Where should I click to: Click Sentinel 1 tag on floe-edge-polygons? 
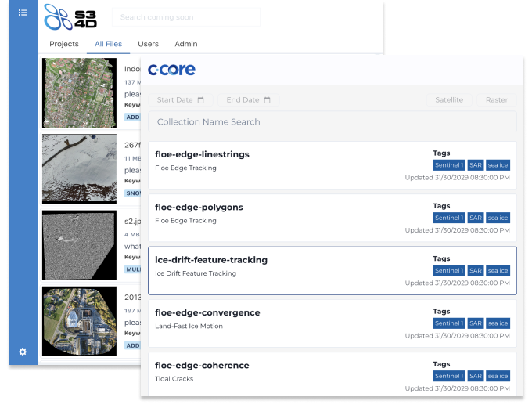[449, 218]
